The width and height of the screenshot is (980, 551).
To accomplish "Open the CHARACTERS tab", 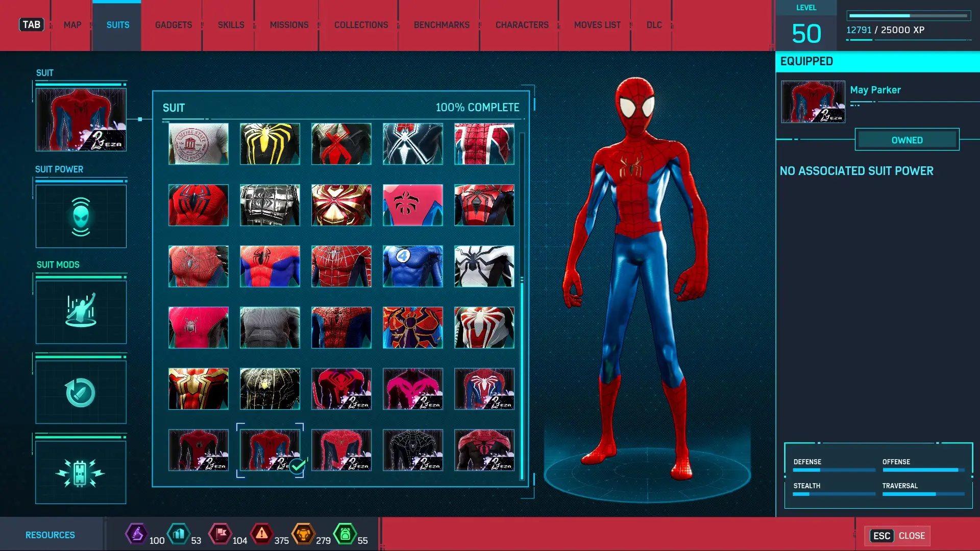I will [522, 25].
